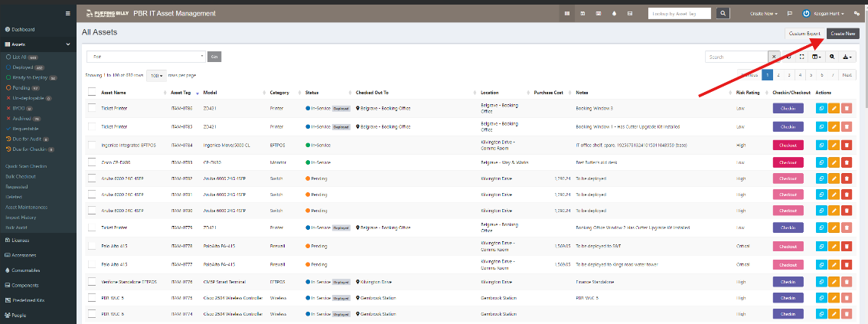Click Checkout for Ingenico Integrated EFTPOS
The height and width of the screenshot is (324, 868).
(x=788, y=145)
